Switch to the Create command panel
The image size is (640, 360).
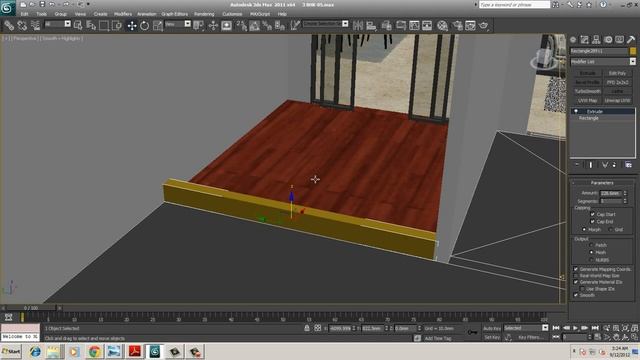pos(573,40)
